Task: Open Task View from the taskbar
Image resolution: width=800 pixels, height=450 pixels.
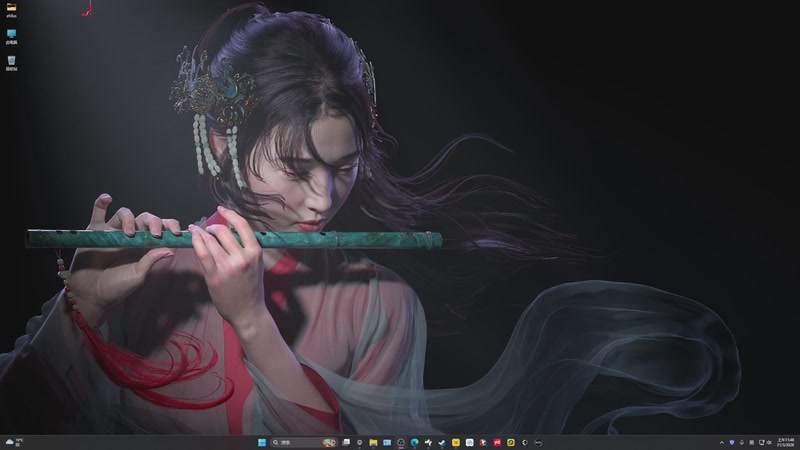Action: tap(346, 442)
